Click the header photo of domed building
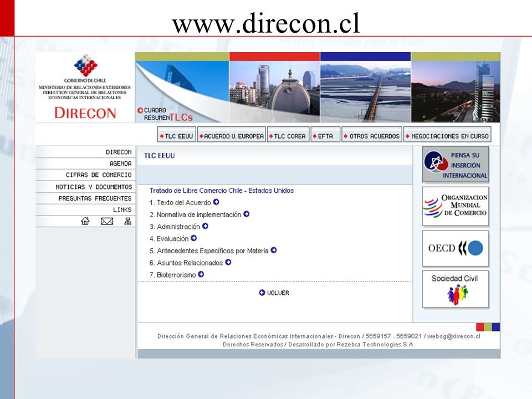The width and height of the screenshot is (532, 399). (274, 91)
